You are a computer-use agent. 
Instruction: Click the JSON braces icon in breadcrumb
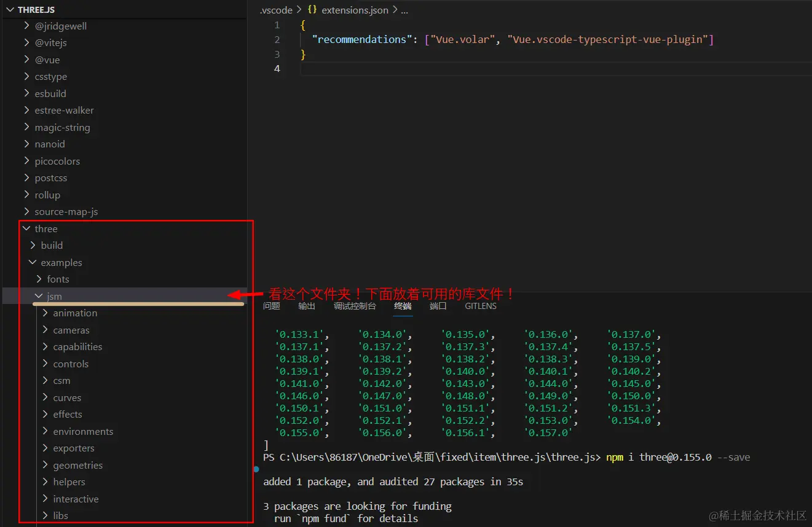pos(312,10)
